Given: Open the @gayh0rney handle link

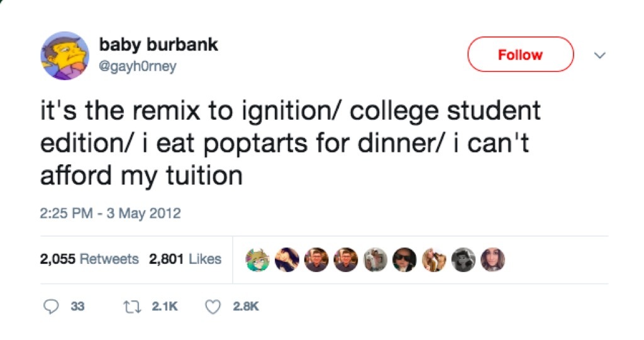Looking at the screenshot, I should 138,66.
